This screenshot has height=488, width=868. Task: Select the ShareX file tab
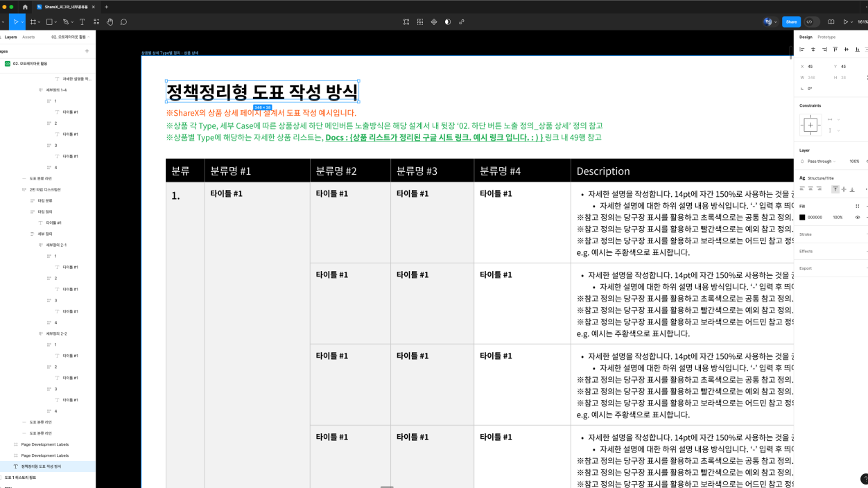tap(66, 7)
